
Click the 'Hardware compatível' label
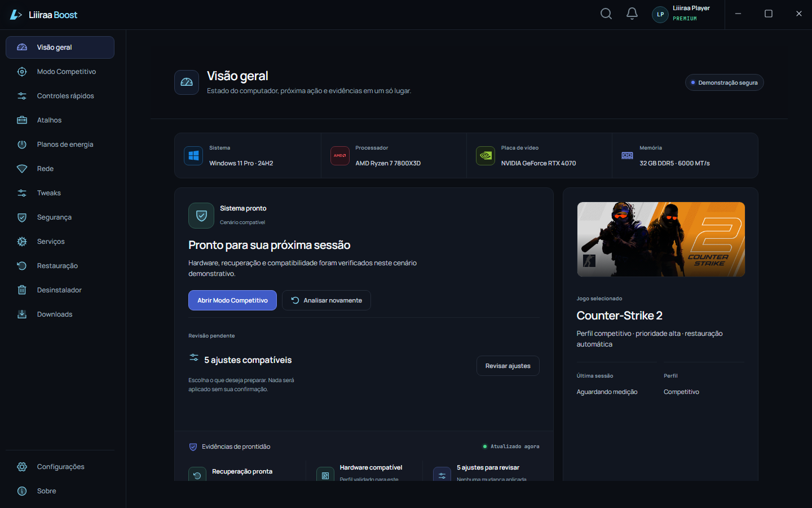pyautogui.click(x=371, y=467)
